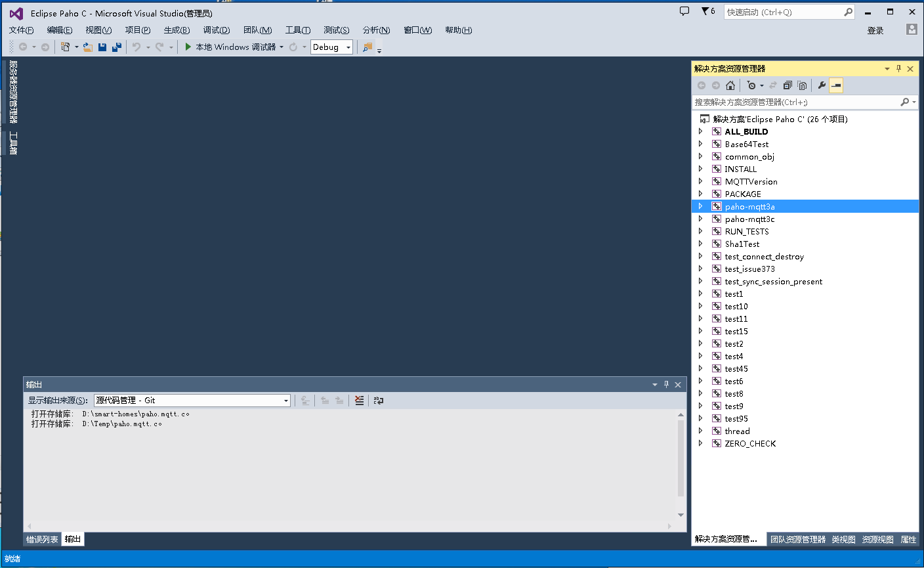
Task: Select the test_connect_destroy project
Action: click(764, 256)
